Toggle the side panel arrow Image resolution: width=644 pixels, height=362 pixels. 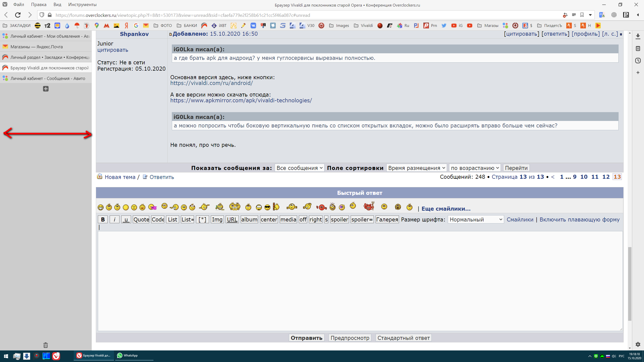pyautogui.click(x=638, y=15)
